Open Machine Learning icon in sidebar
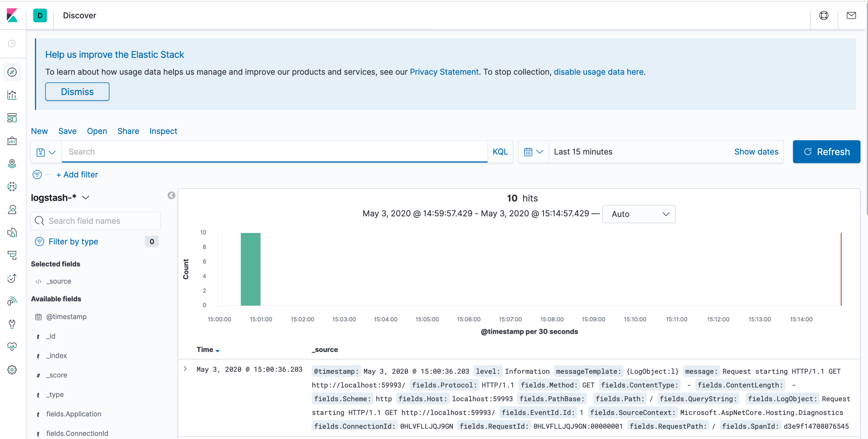This screenshot has width=868, height=439. [x=12, y=187]
